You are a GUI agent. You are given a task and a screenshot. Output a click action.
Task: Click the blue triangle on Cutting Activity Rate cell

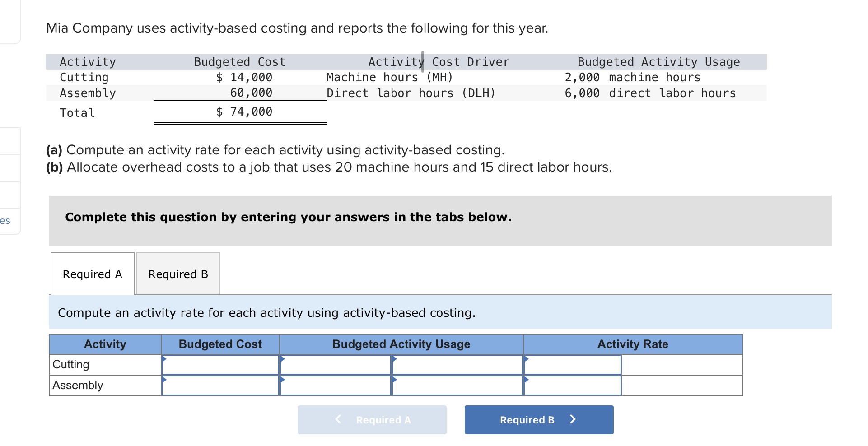[x=526, y=359]
